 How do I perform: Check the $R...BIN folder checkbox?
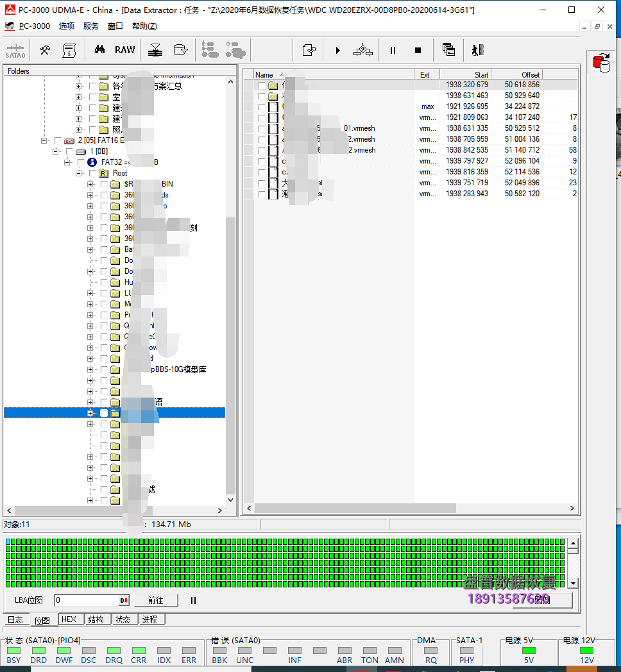tap(104, 184)
